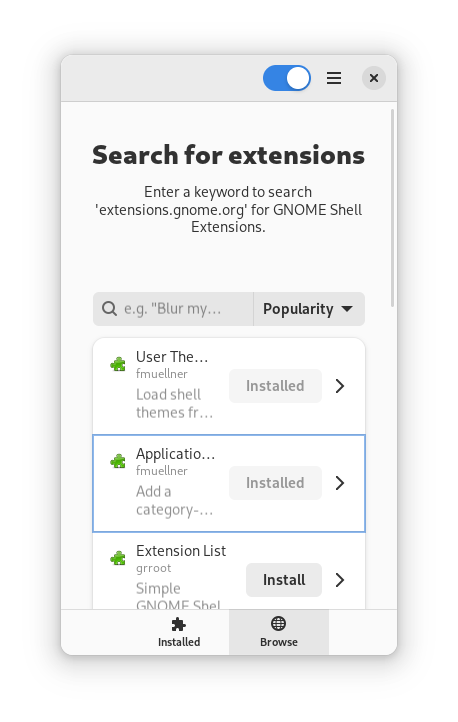
Task: Expand Applications Menu extension details chevron
Action: coord(340,483)
